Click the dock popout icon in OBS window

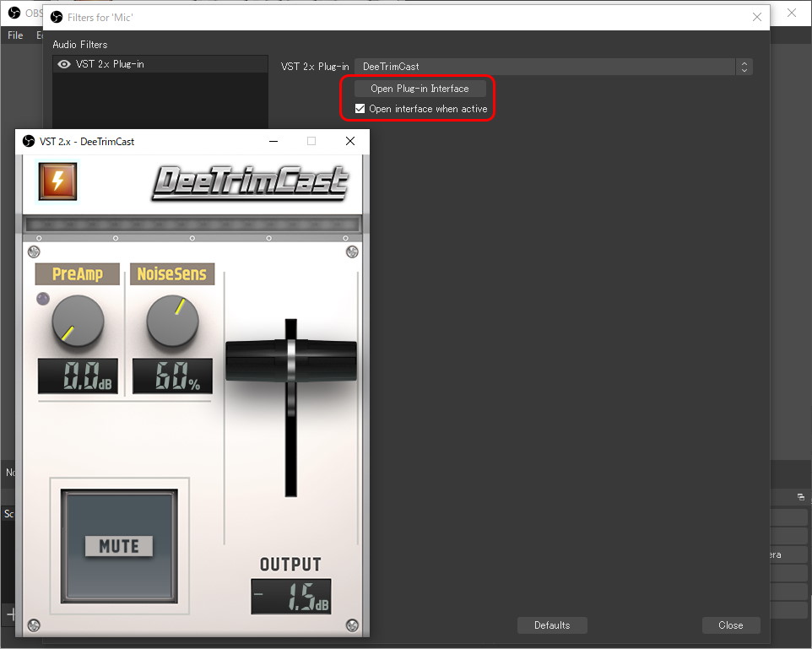(x=801, y=497)
